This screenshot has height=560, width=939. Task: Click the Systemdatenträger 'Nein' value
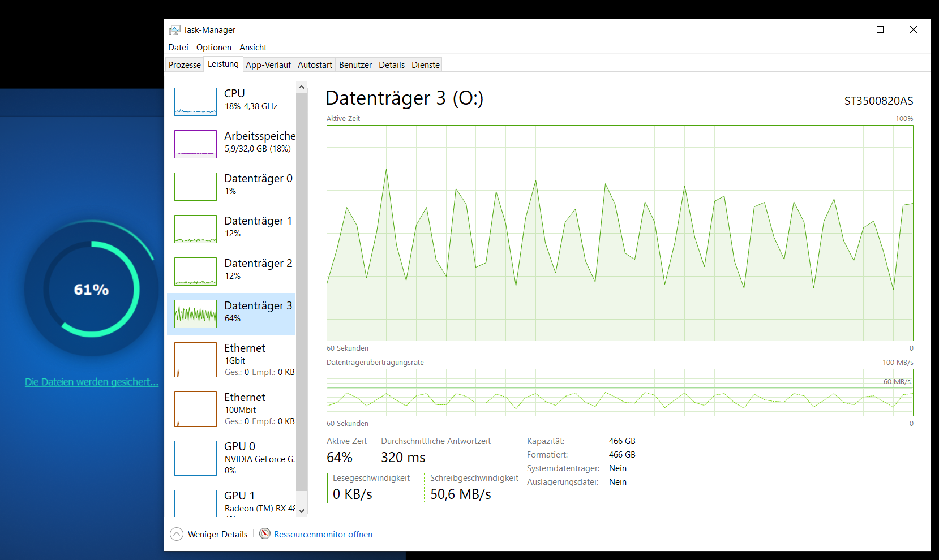618,468
